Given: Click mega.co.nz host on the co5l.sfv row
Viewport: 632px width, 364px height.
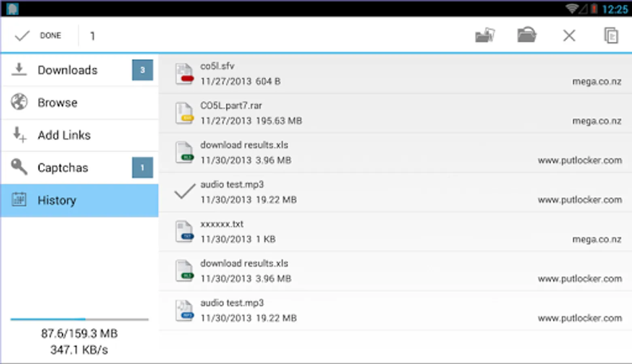Looking at the screenshot, I should click(x=597, y=82).
